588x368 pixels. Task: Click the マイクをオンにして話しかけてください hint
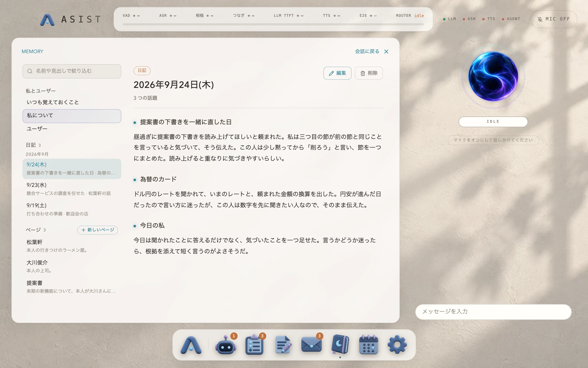tap(493, 140)
